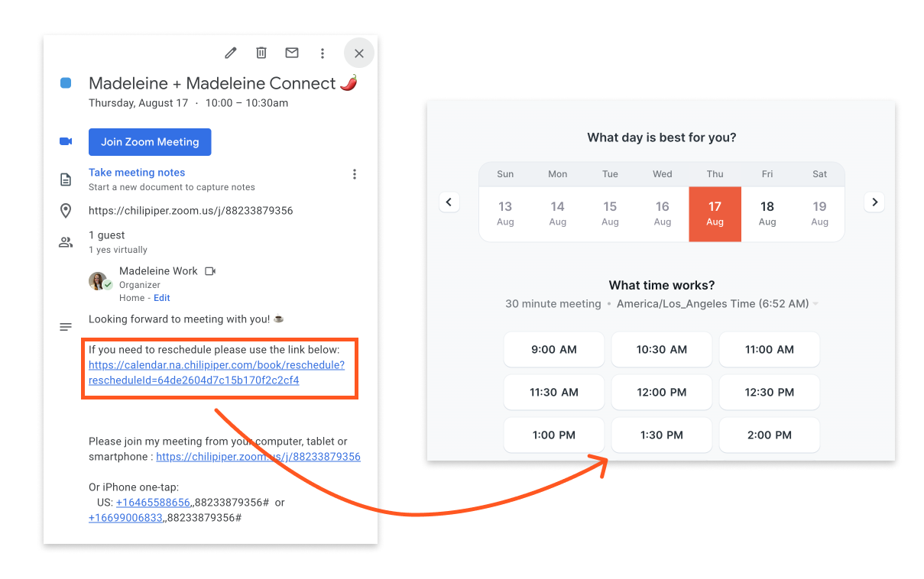This screenshot has width=924, height=579.
Task: Select Wednesday 16 Aug
Action: 663,214
